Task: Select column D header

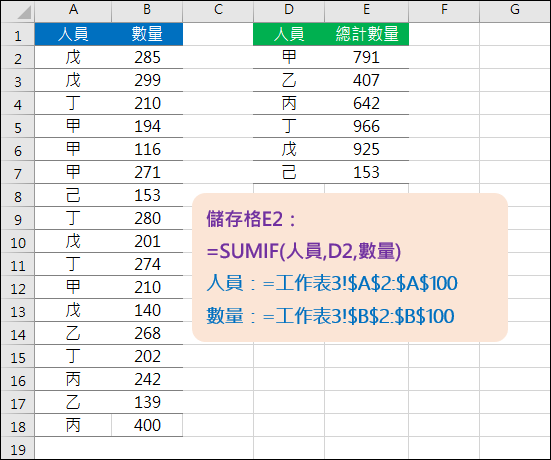Action: [x=289, y=11]
